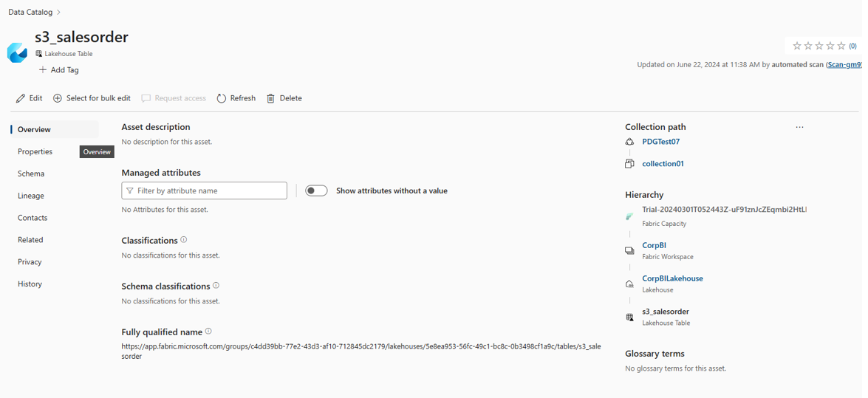Click the Data Catalog breadcrumb link
Viewport: 868px width, 398px height.
pyautogui.click(x=31, y=12)
